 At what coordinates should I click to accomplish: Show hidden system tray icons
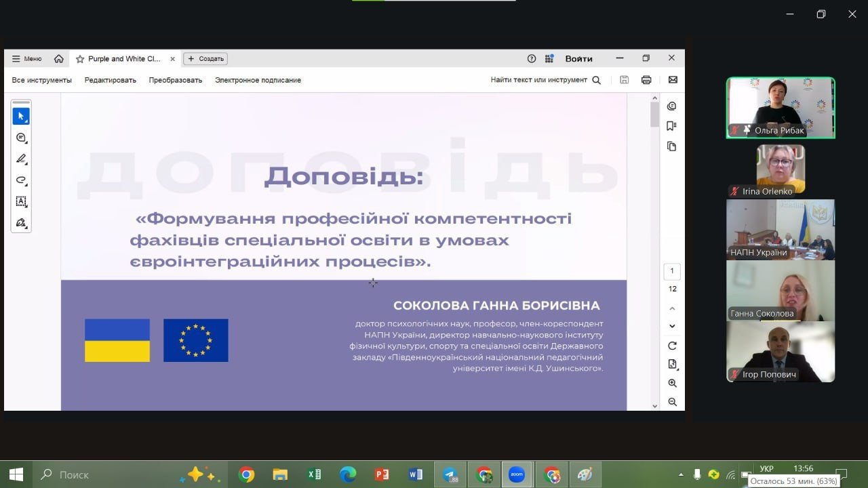(681, 474)
